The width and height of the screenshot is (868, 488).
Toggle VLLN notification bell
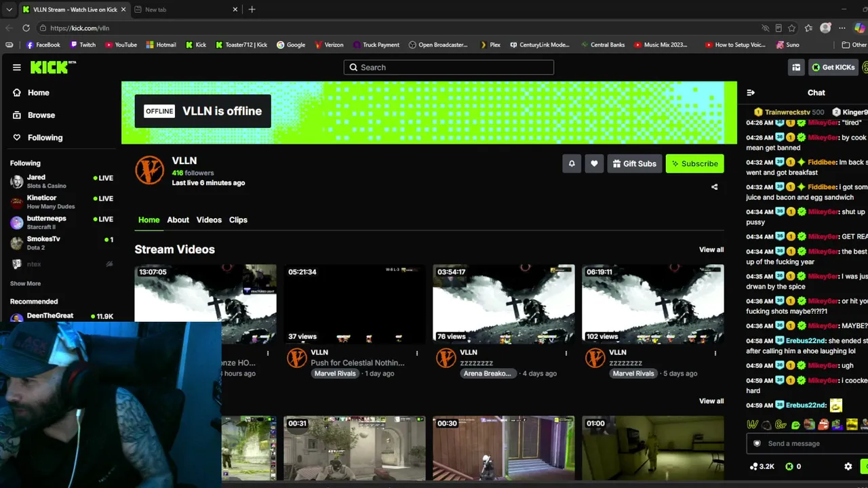pos(572,163)
